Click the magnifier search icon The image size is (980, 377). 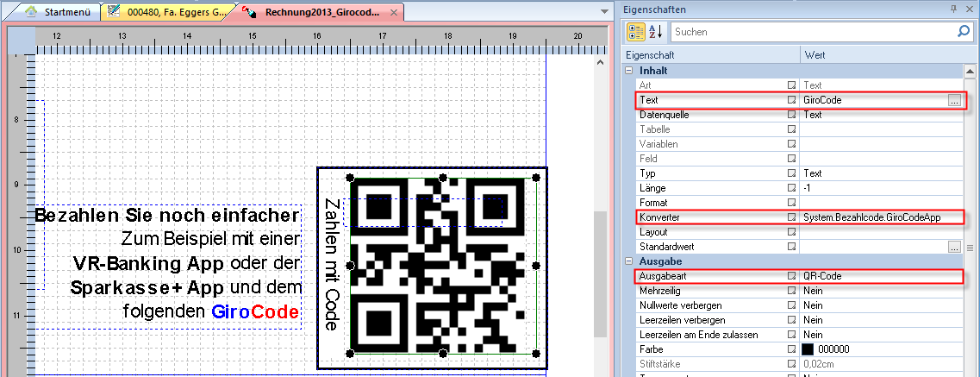point(964,32)
